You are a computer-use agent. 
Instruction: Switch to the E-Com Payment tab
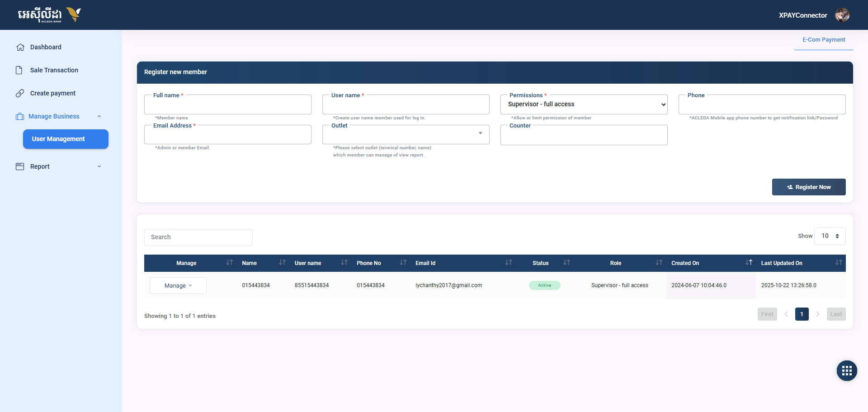click(823, 40)
